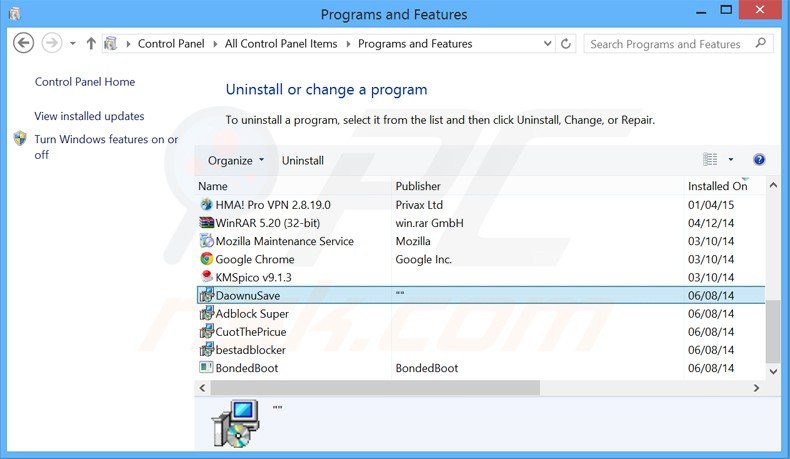
Task: Open Control Panel breadcrumb
Action: pyautogui.click(x=171, y=44)
